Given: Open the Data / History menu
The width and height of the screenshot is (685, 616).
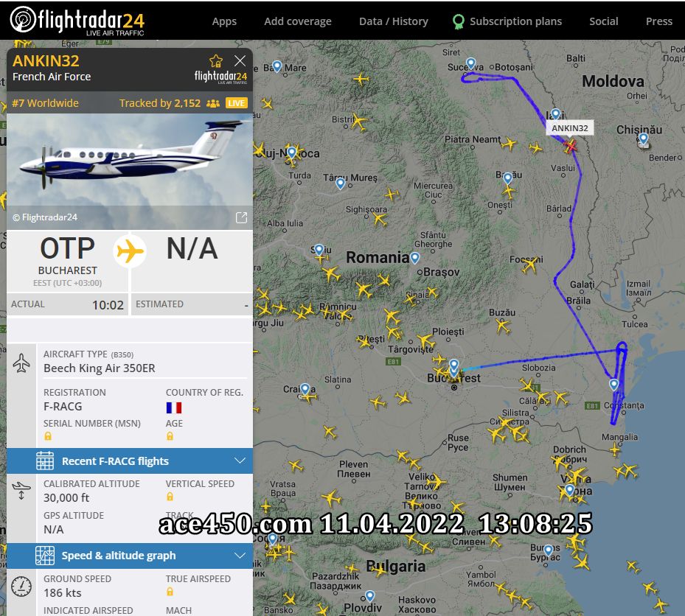Looking at the screenshot, I should [x=394, y=21].
